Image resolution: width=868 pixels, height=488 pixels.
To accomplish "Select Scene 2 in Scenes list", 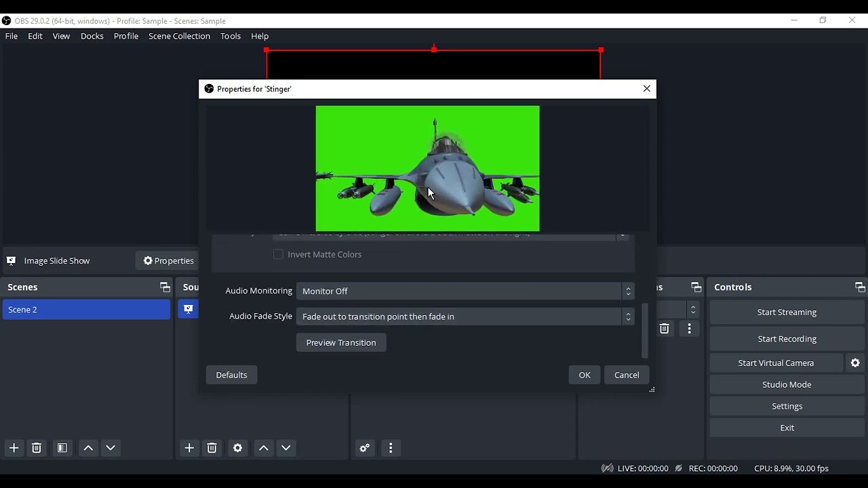I will click(86, 310).
